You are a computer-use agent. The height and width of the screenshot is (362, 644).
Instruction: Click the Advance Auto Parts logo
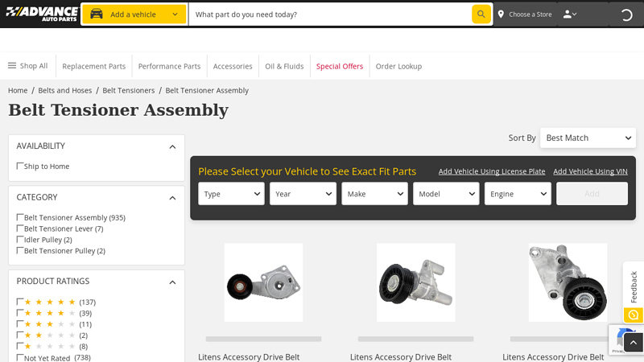point(42,14)
